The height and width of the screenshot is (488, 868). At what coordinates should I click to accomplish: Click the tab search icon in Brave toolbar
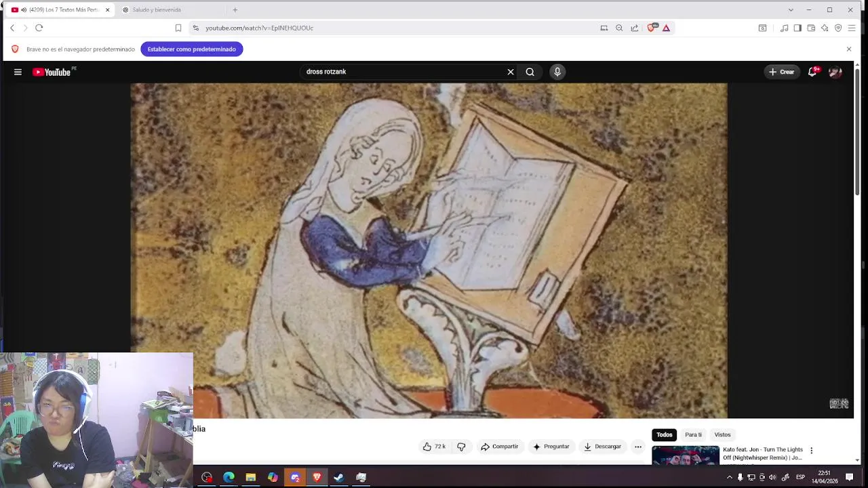click(763, 28)
